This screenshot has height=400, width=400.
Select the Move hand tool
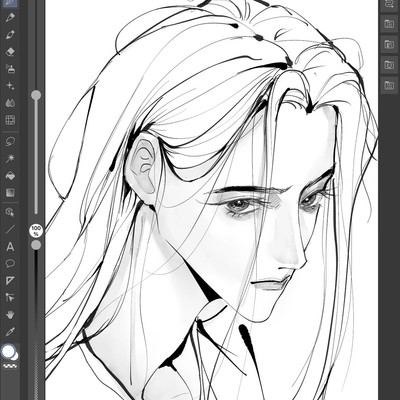(10, 314)
